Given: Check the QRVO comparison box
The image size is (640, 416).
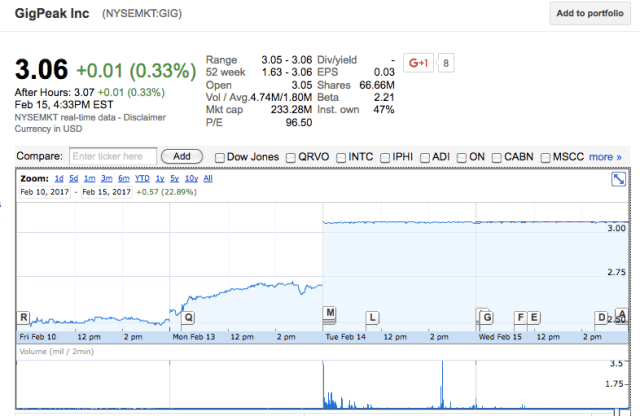Looking at the screenshot, I should [291, 157].
